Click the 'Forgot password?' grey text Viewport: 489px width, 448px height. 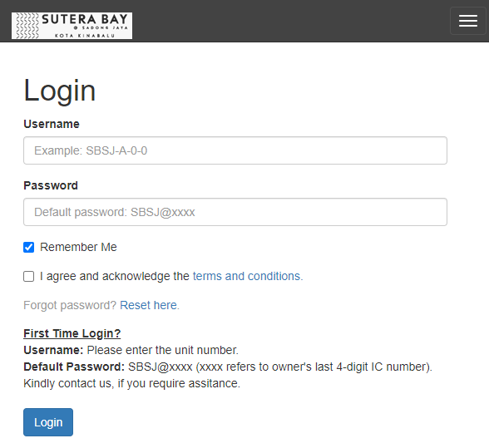(x=70, y=305)
